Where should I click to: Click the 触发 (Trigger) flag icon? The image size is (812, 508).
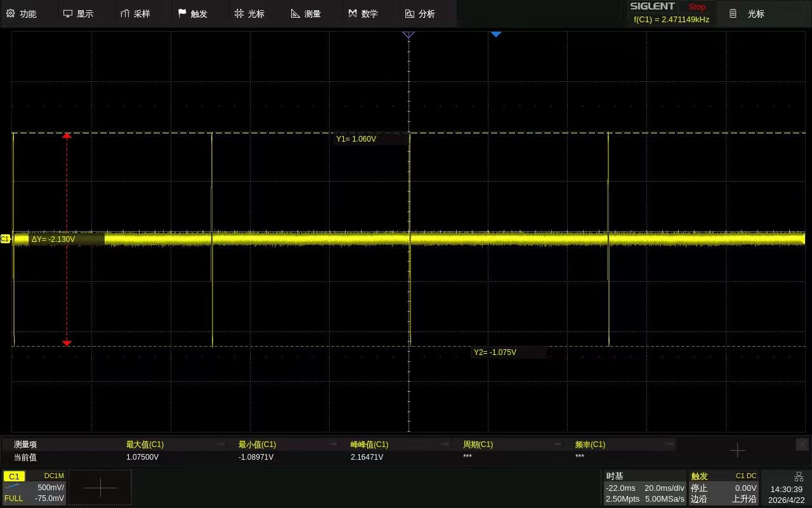183,13
